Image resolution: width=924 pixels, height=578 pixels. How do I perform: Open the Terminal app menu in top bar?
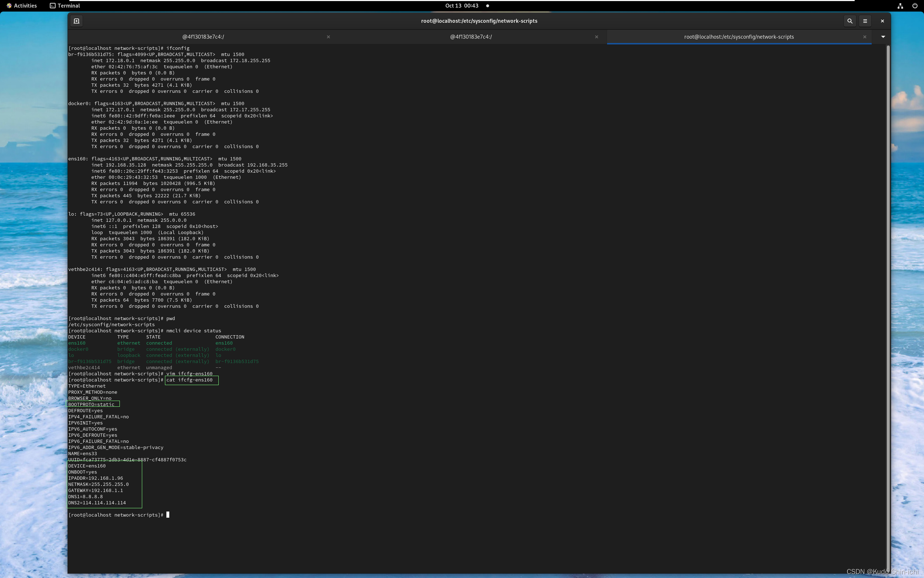65,6
